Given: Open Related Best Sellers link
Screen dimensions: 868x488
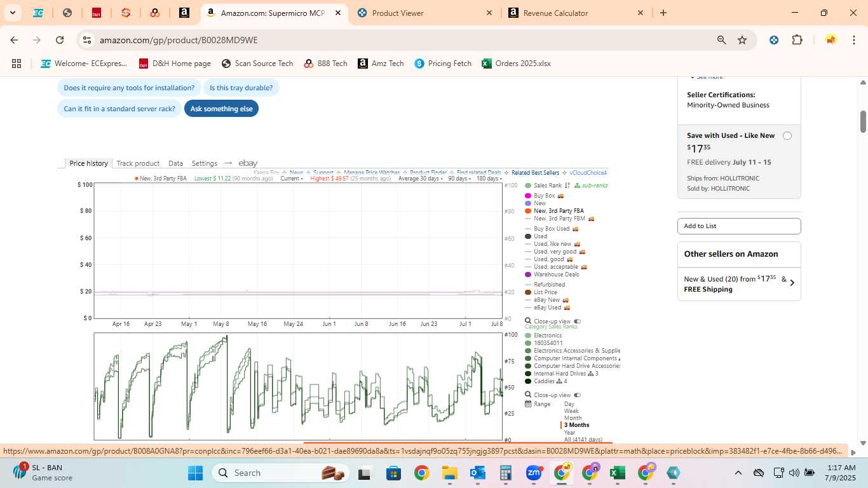Looking at the screenshot, I should point(535,173).
